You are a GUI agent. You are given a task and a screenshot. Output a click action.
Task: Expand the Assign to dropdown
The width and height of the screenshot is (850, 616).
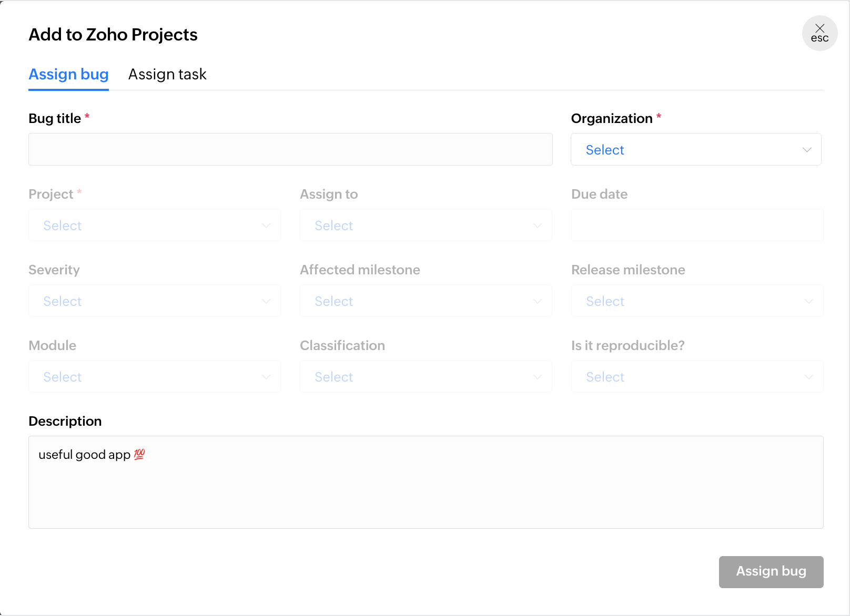click(426, 225)
